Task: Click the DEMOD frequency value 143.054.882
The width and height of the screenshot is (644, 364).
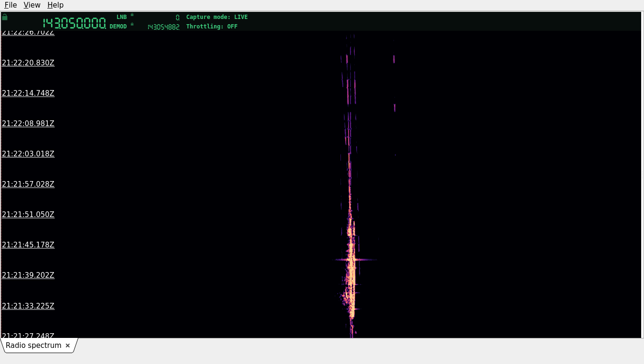Action: tap(163, 27)
